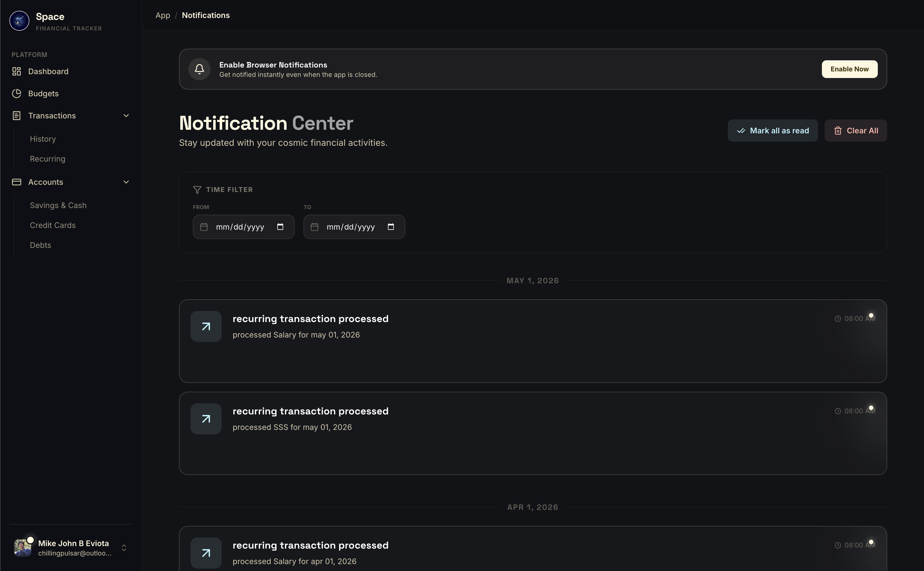
Task: Click arrow icon on April Salary notification
Action: pos(206,553)
